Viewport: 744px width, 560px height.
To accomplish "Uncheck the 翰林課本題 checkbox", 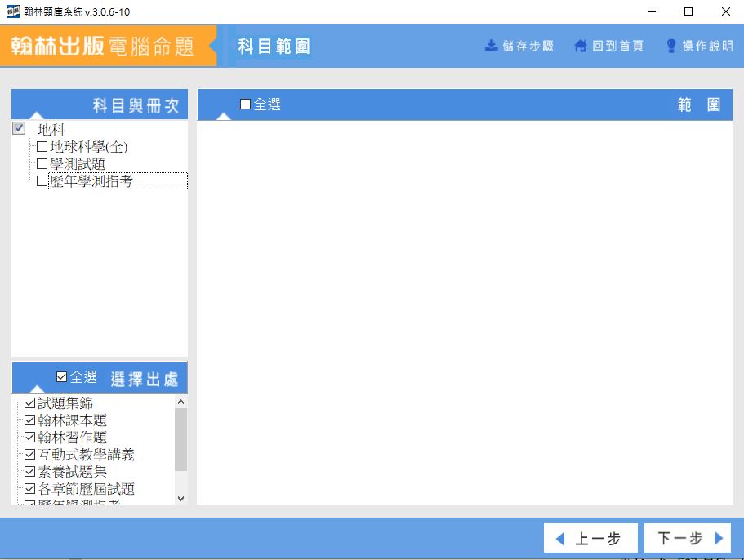I will [x=30, y=420].
